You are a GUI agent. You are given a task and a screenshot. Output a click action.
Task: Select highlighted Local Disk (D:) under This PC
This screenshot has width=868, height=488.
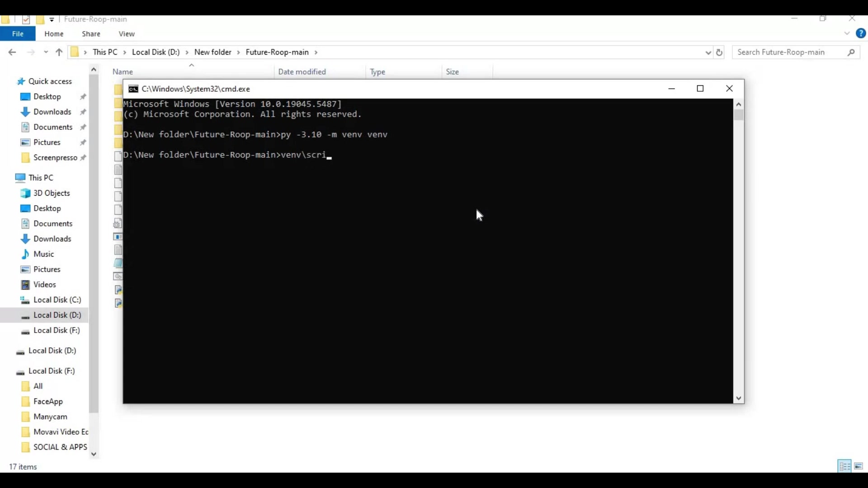(x=57, y=315)
